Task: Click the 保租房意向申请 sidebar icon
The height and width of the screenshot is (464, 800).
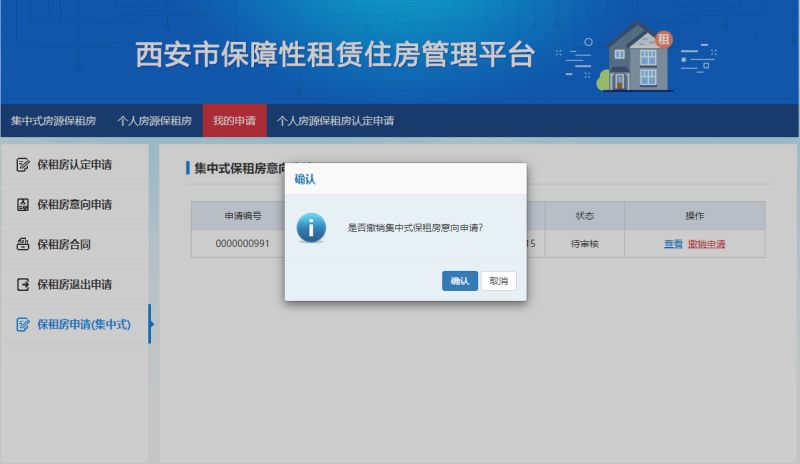Action: [x=23, y=204]
